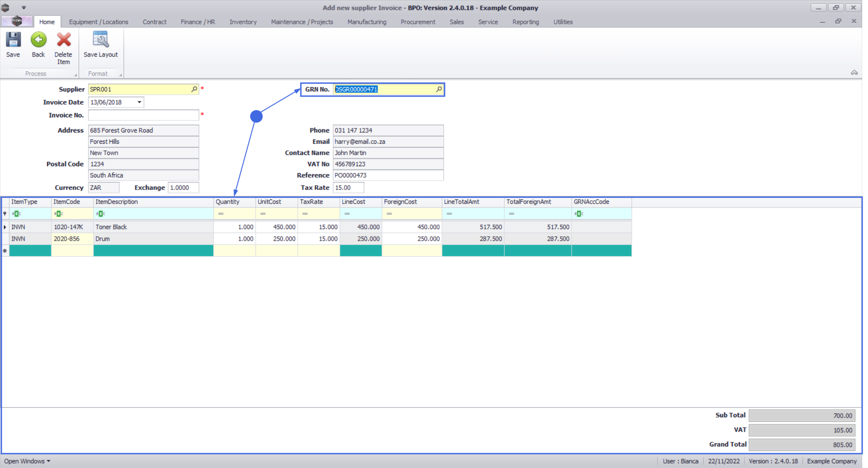Sort by the UnitCost column header
868x468 pixels.
click(277, 202)
